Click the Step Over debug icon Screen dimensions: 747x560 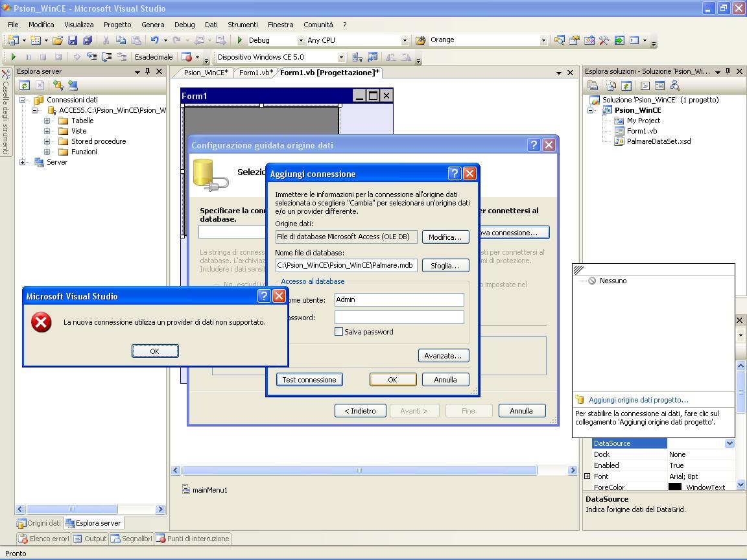(107, 57)
